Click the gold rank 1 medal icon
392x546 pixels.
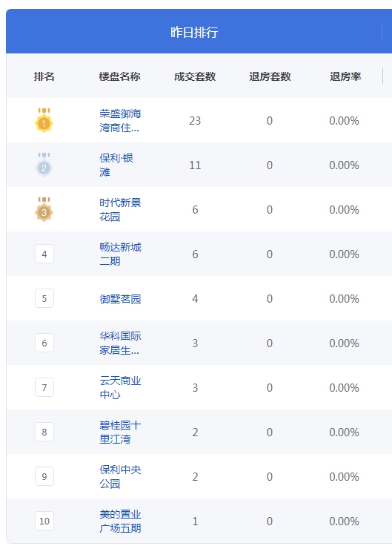click(x=44, y=120)
